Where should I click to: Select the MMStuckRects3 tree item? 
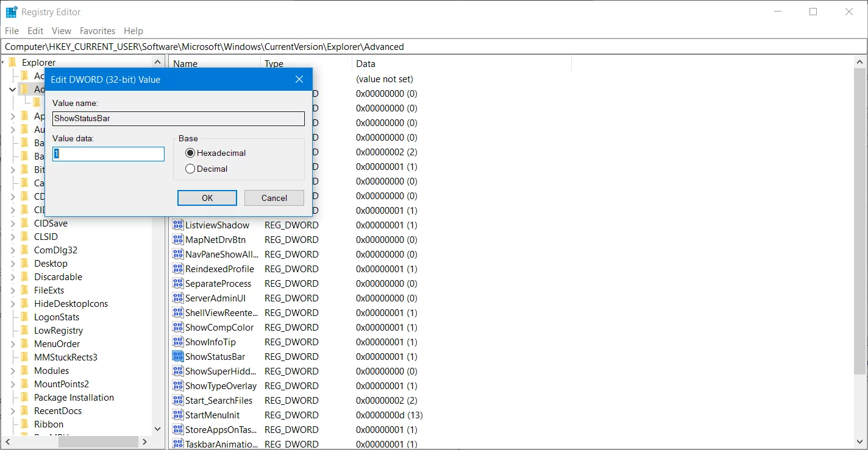point(66,357)
